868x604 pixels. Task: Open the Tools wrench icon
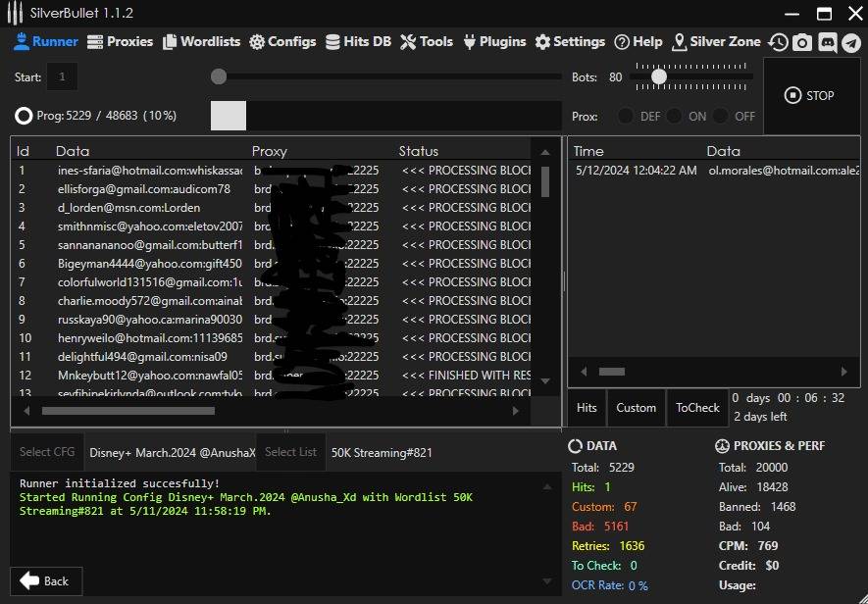click(408, 42)
